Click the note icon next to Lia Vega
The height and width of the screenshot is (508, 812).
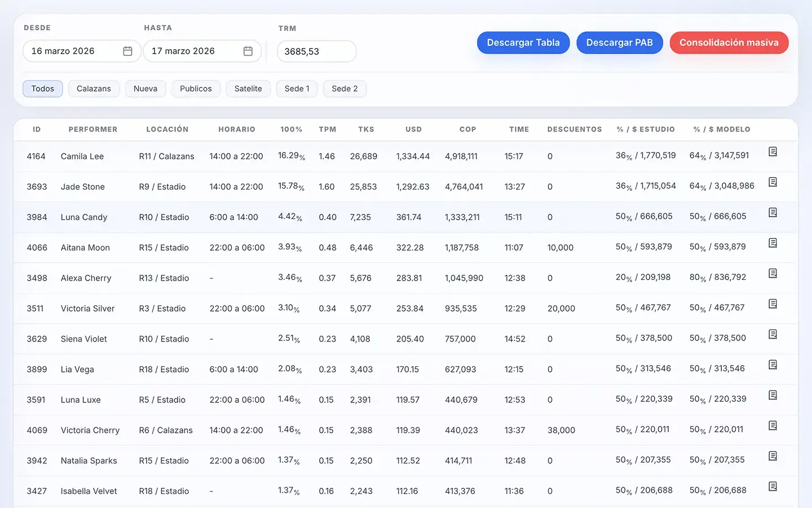[x=773, y=365]
